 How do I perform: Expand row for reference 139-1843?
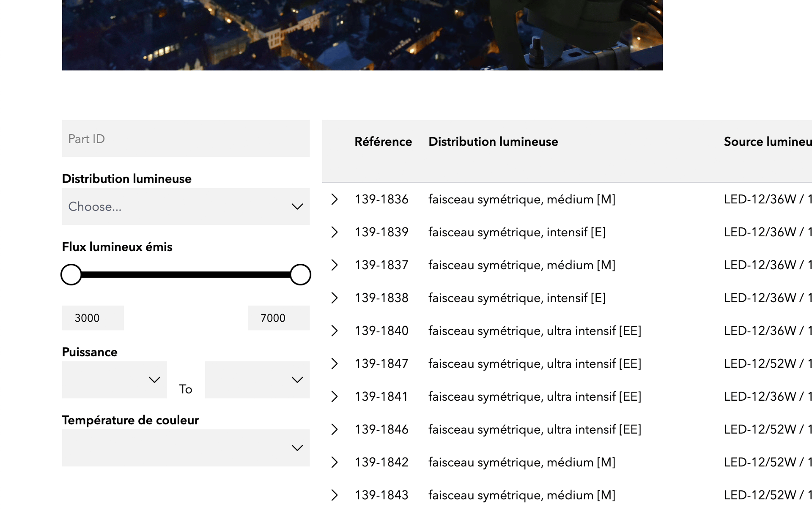pyautogui.click(x=335, y=495)
